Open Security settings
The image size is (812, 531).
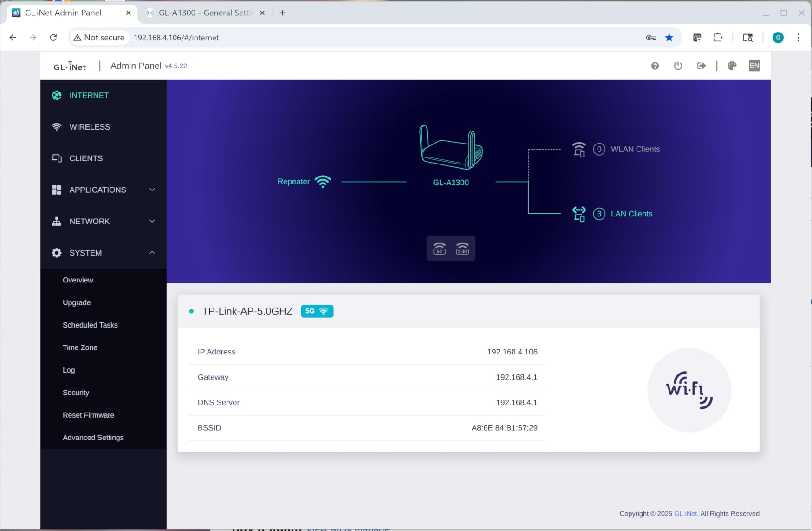(76, 393)
